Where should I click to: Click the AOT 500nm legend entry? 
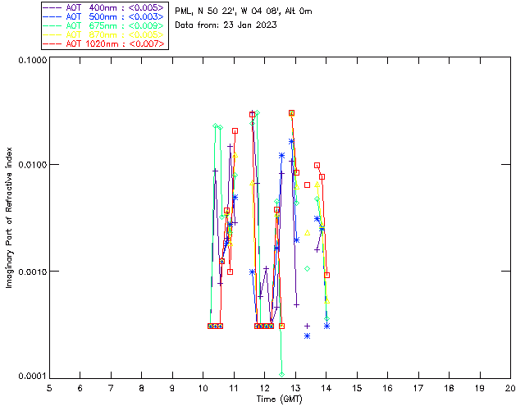click(x=104, y=16)
